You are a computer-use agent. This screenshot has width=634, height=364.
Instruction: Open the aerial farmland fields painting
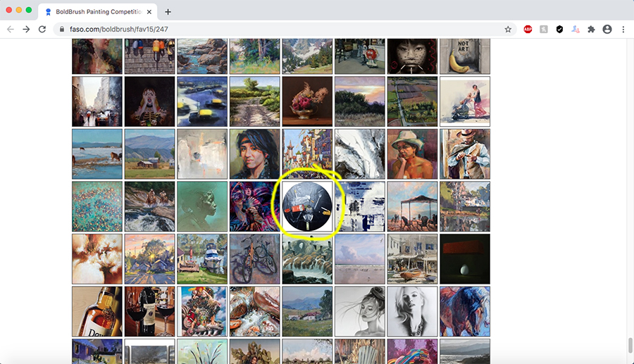point(412,101)
